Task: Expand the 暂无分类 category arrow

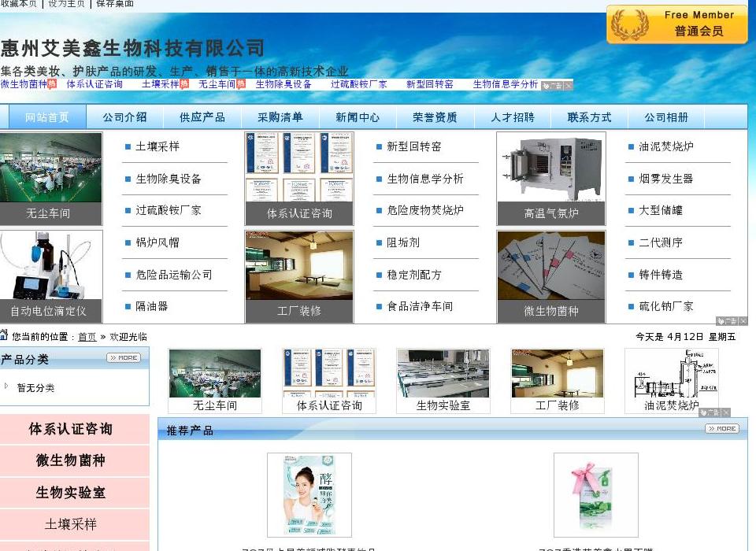Action: point(6,386)
